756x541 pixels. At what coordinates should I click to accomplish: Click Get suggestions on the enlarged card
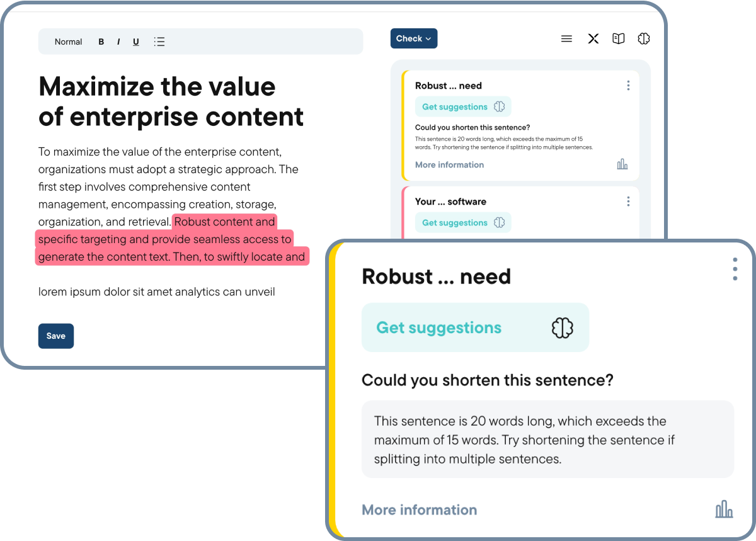coord(475,327)
